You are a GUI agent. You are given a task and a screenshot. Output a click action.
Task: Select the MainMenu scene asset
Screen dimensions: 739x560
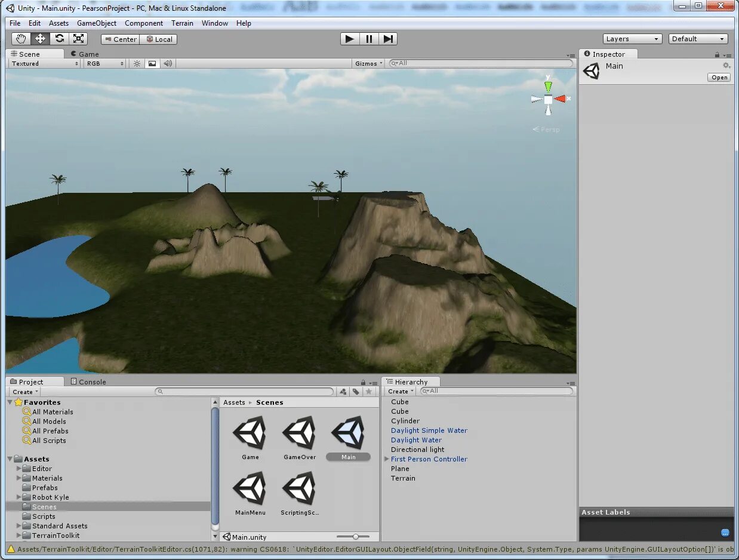250,494
